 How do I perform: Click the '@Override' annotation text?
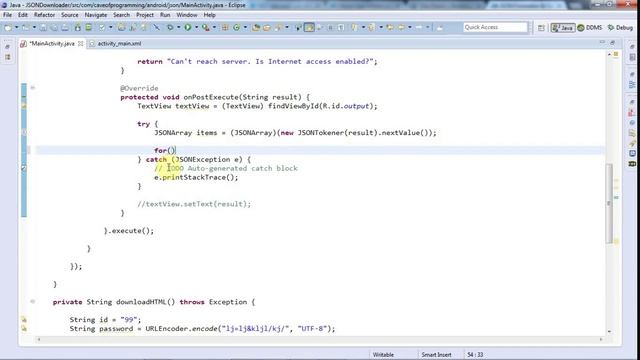coord(139,88)
